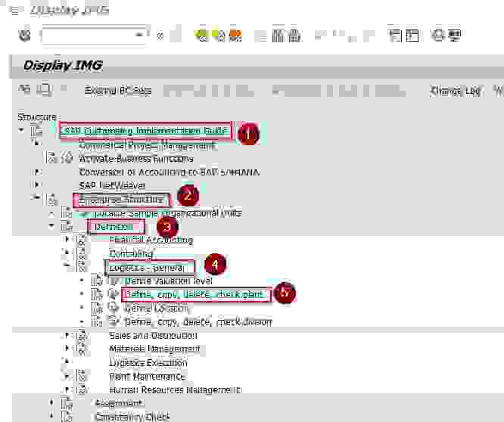The height and width of the screenshot is (422, 504).
Task: Select Logistics Execution node
Action: pos(148,363)
